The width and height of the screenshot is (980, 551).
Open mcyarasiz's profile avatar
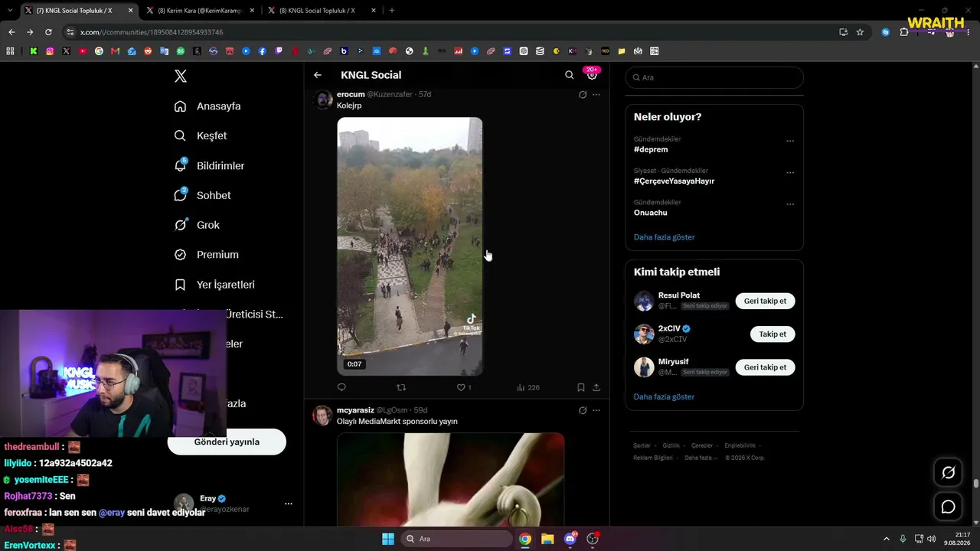click(x=323, y=416)
